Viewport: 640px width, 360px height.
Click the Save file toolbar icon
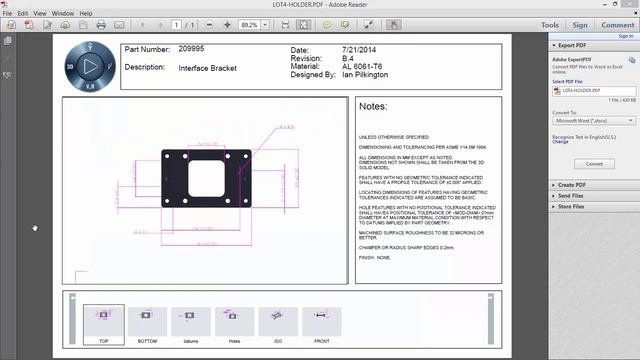pos(83,25)
